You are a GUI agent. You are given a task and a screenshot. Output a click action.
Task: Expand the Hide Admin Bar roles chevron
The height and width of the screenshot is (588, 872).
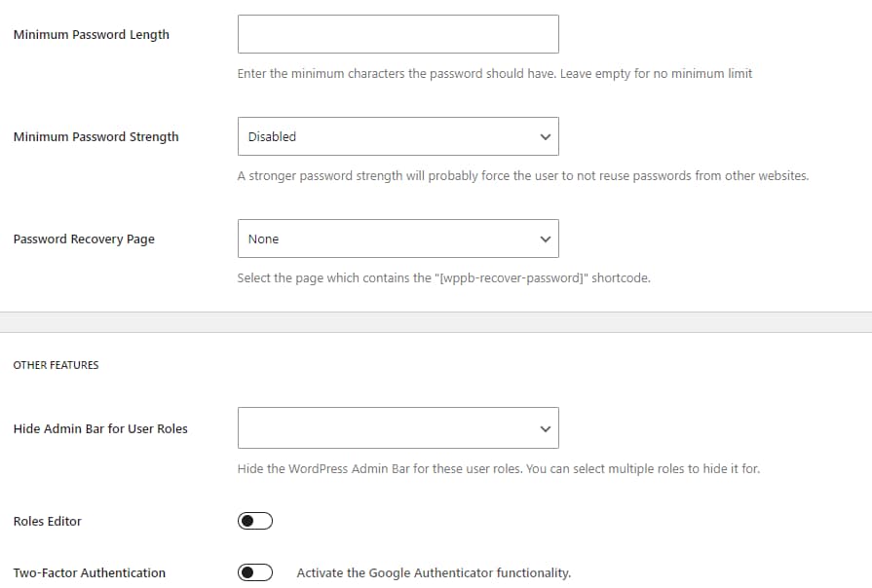tap(545, 427)
